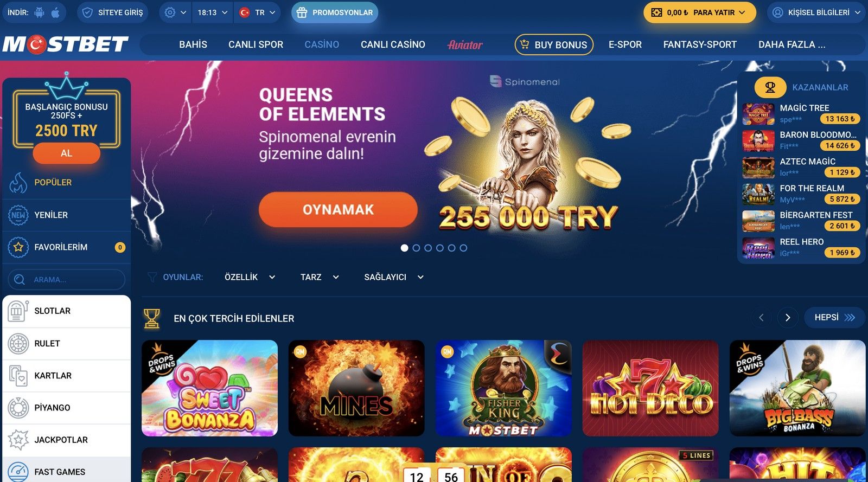Download the Android app via robot icon

(39, 12)
